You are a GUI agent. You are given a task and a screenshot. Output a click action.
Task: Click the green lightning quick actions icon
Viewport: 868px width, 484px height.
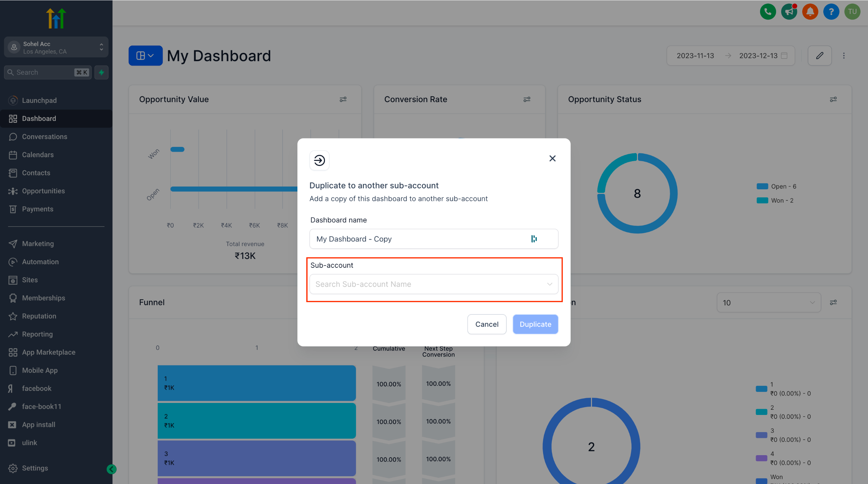coord(101,73)
